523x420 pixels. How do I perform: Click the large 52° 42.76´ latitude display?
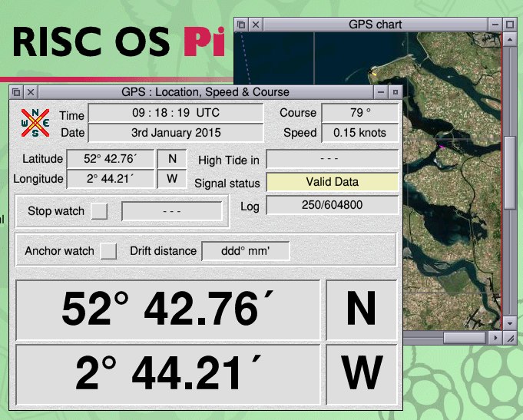tap(167, 310)
